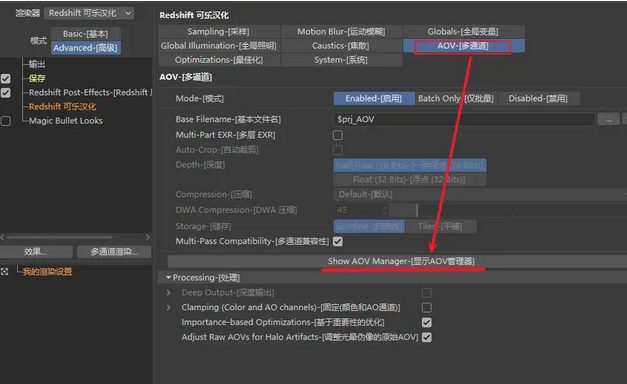
Task: Click the Base Filename field $prj_AOV
Action: 464,119
